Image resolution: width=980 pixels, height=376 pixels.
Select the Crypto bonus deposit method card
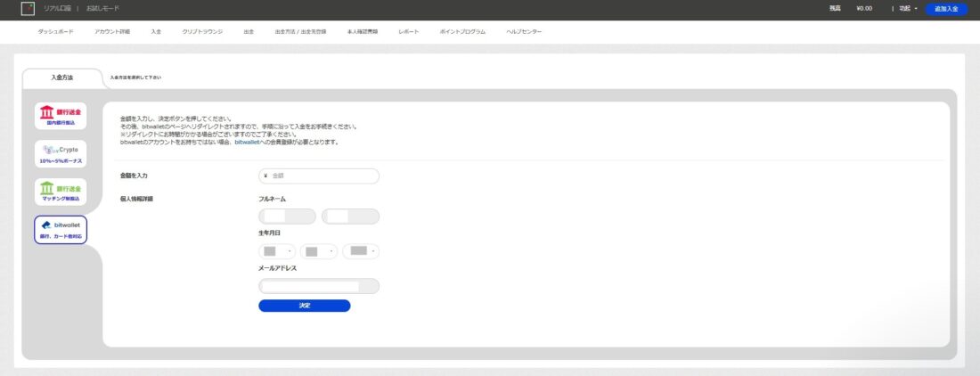[61, 153]
